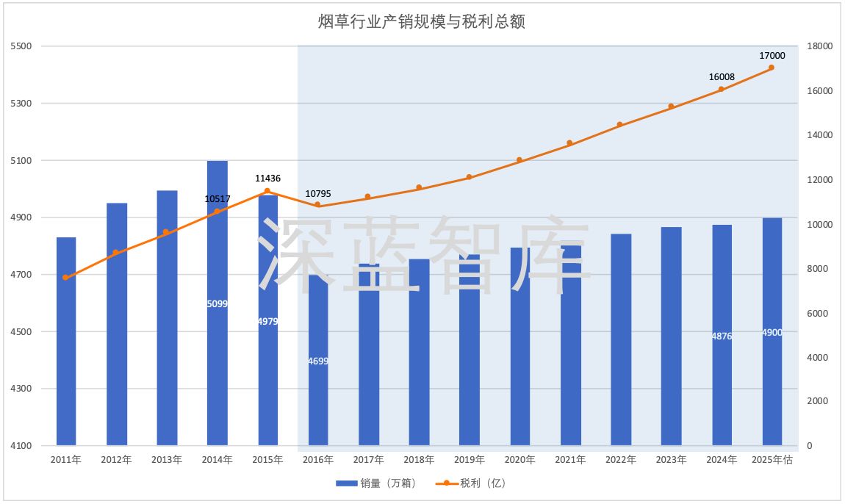The image size is (845, 504).
Task: Click the 17000 data label
Action: 772,55
